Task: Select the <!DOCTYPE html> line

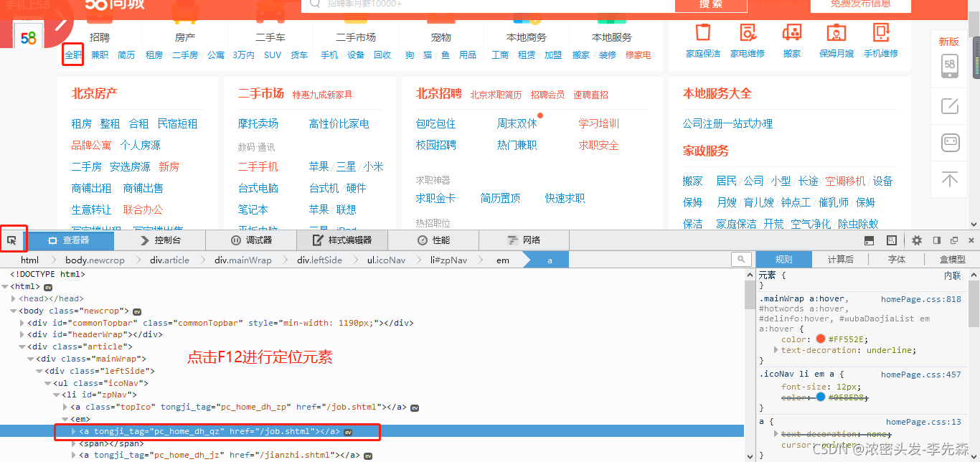Action: coord(47,275)
